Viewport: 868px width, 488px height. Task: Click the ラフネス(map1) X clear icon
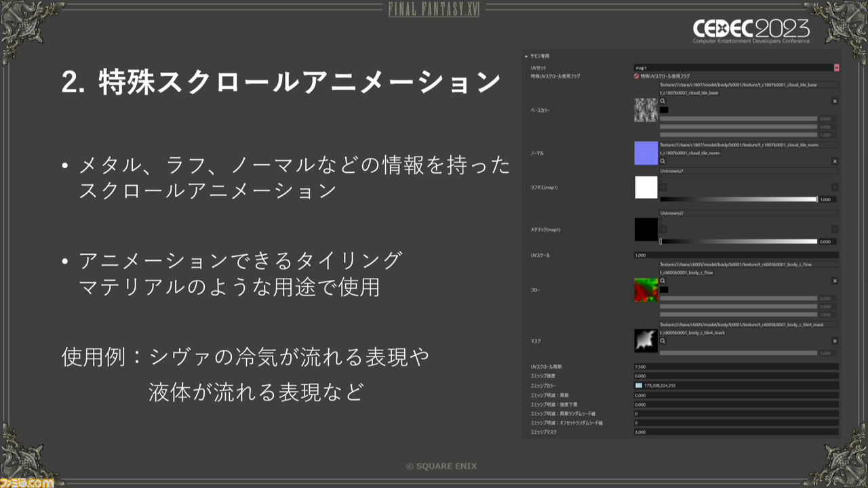835,187
